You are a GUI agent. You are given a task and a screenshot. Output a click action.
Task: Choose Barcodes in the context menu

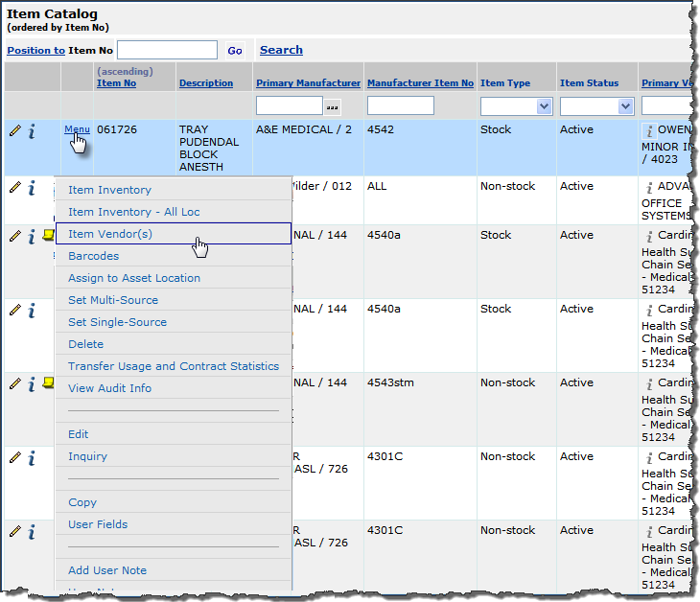click(x=93, y=256)
